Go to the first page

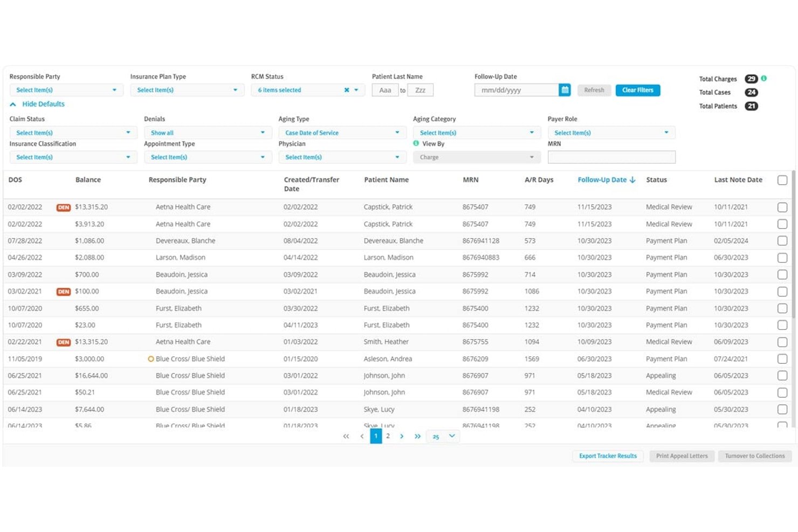tap(346, 436)
